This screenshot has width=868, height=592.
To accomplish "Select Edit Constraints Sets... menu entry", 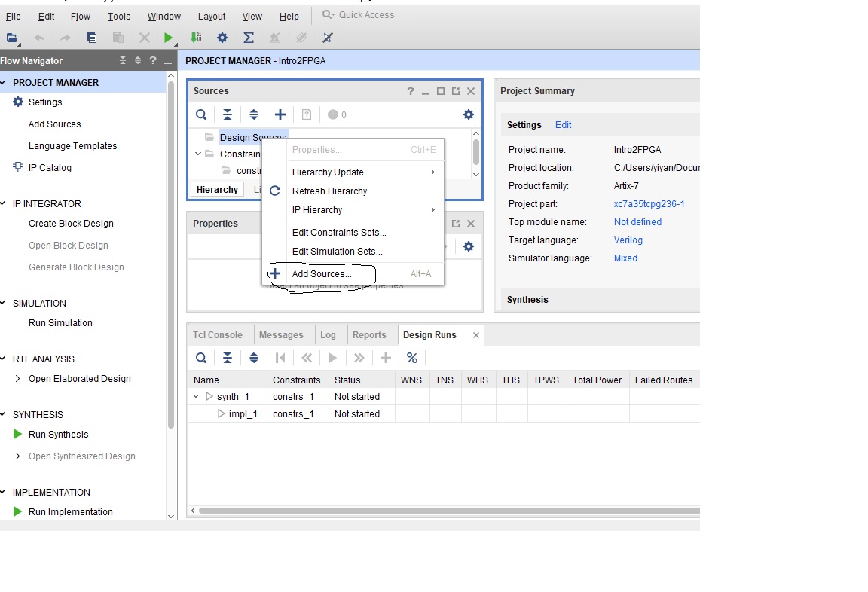I will click(x=339, y=233).
